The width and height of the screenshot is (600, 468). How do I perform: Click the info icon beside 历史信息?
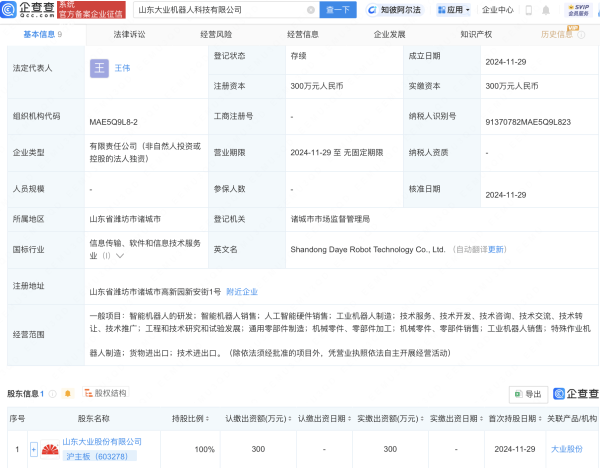581,35
